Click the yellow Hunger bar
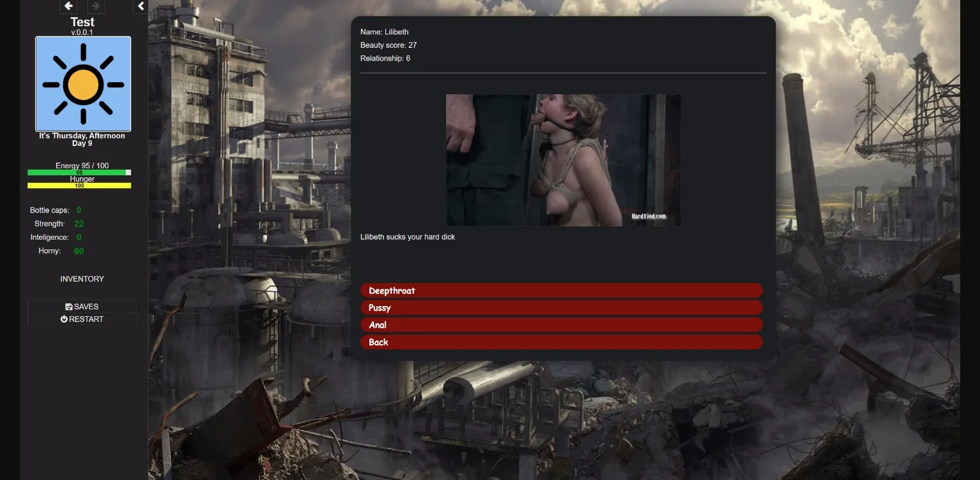 78,185
